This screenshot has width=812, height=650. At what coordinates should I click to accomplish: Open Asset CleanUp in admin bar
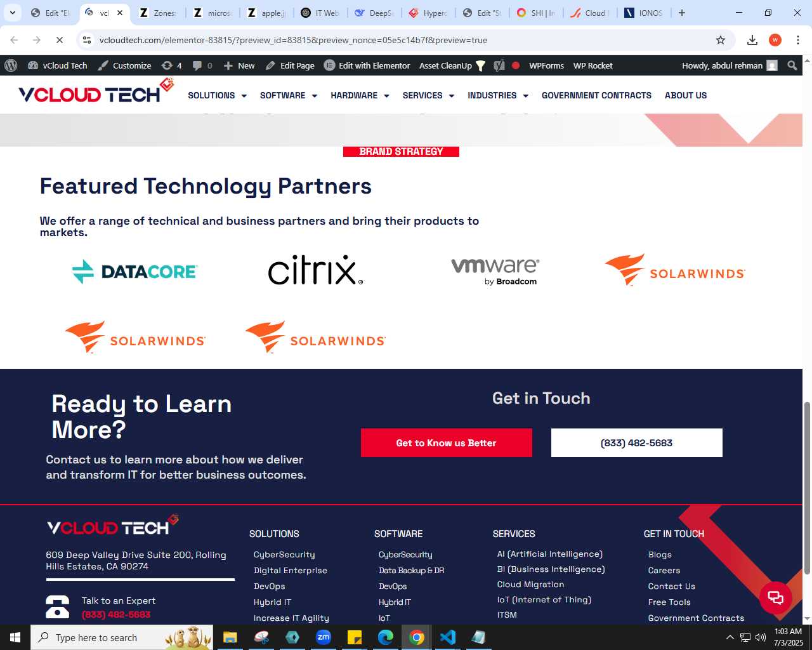tap(452, 65)
